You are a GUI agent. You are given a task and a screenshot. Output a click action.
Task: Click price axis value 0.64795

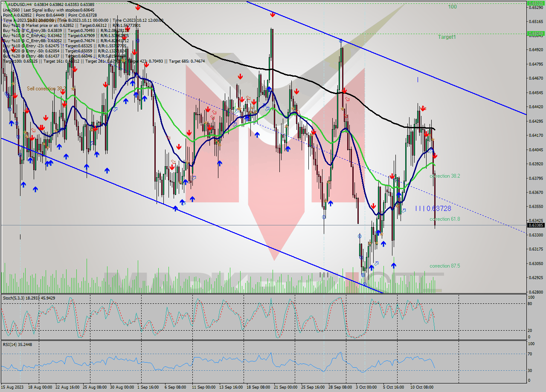[x=536, y=64]
